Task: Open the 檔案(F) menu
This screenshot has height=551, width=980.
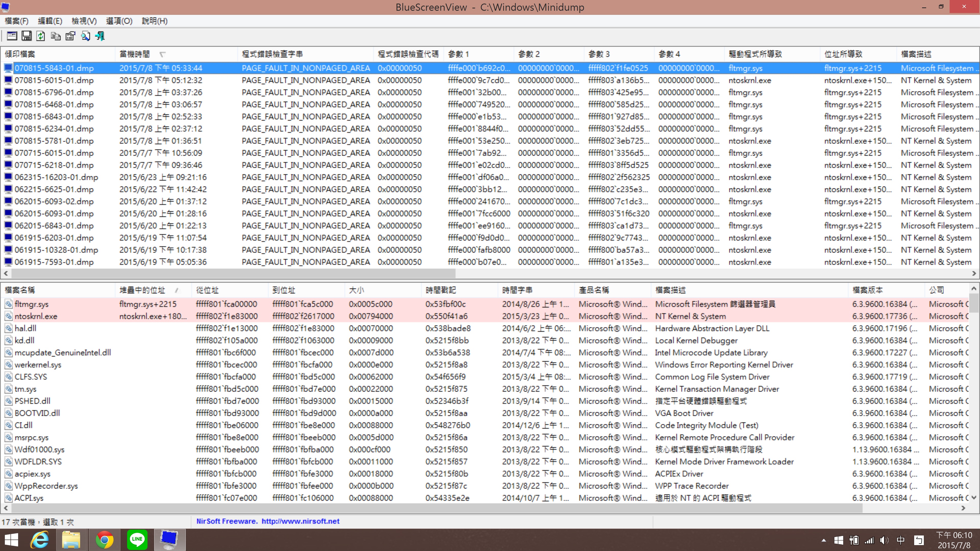Action: pos(16,21)
